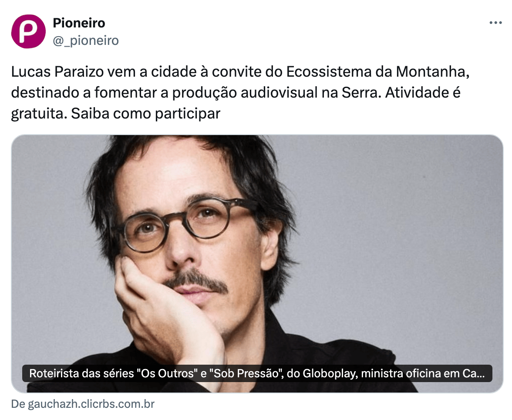Select the tweet text about Lucas Paraizo
The image size is (512, 420).
point(240,93)
